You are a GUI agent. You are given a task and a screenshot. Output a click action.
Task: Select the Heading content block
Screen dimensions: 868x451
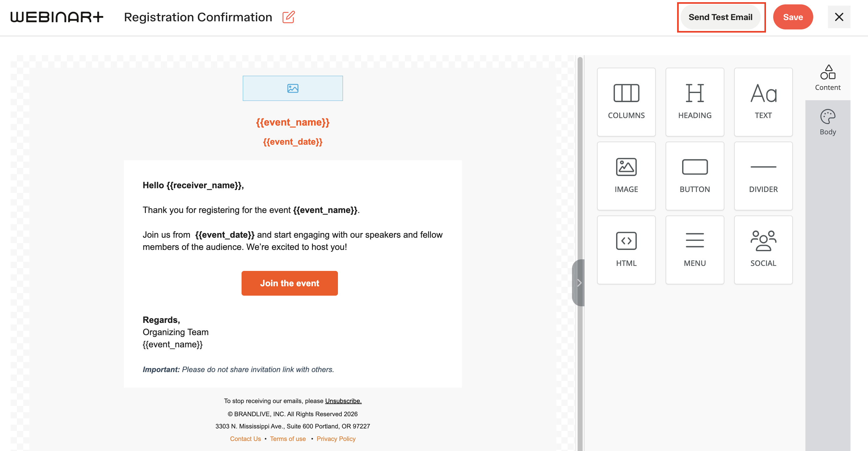click(694, 102)
